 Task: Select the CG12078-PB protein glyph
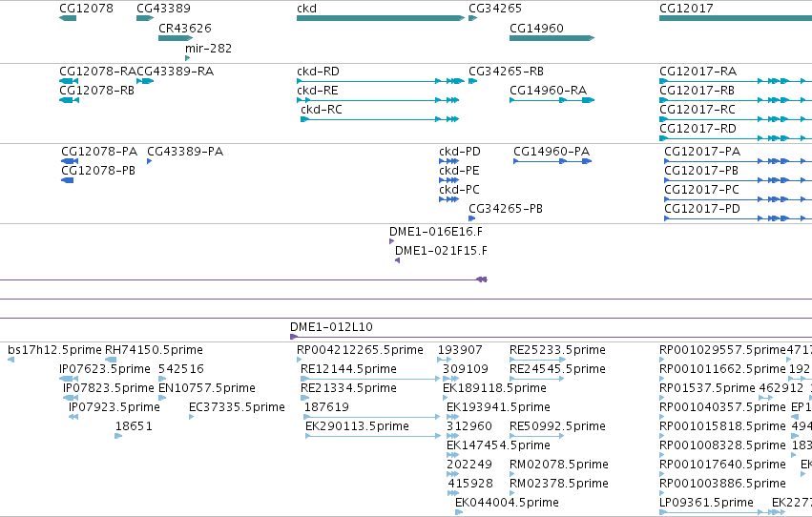68,180
